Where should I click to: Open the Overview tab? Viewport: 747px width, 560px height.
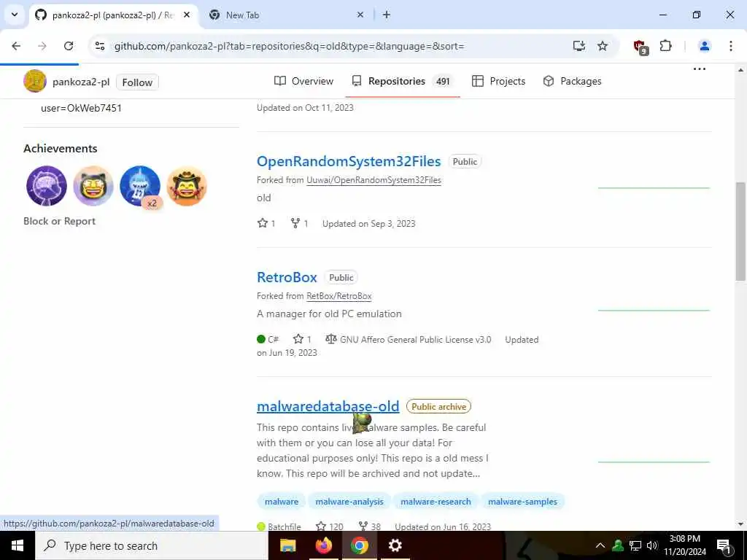coord(303,81)
